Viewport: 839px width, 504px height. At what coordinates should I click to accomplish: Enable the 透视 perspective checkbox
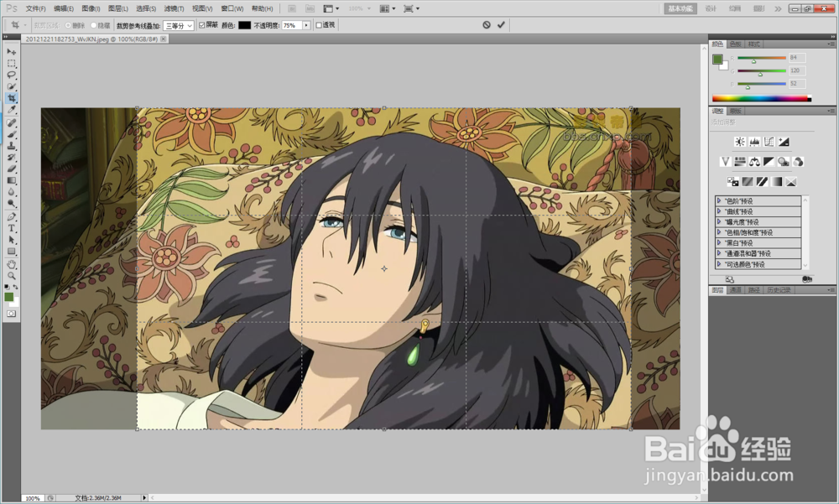pyautogui.click(x=319, y=25)
